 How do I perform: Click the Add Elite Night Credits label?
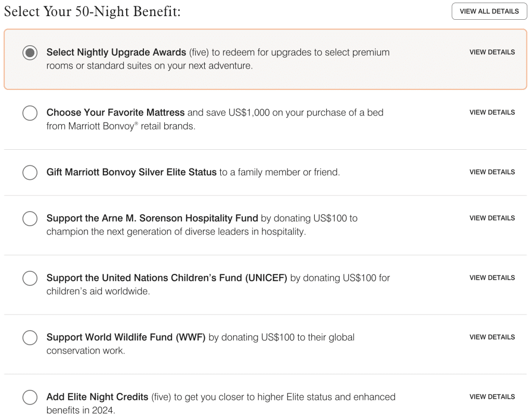point(96,397)
